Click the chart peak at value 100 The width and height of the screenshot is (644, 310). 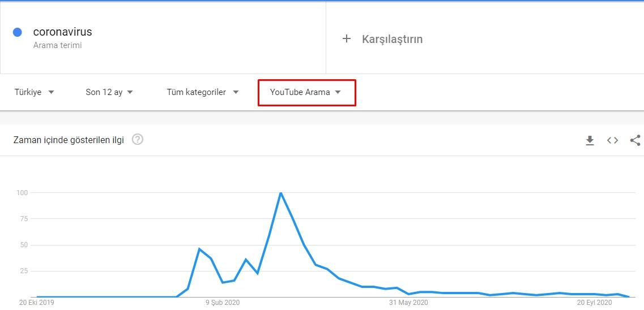pyautogui.click(x=280, y=193)
